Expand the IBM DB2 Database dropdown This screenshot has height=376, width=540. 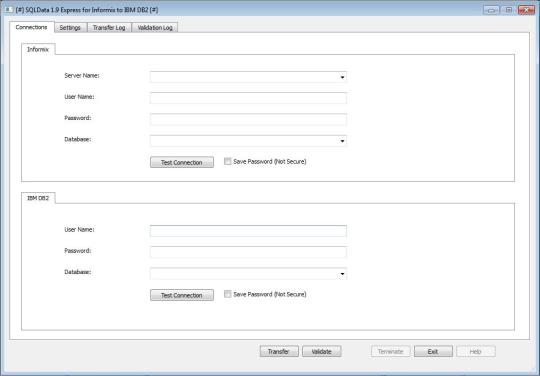(x=342, y=274)
